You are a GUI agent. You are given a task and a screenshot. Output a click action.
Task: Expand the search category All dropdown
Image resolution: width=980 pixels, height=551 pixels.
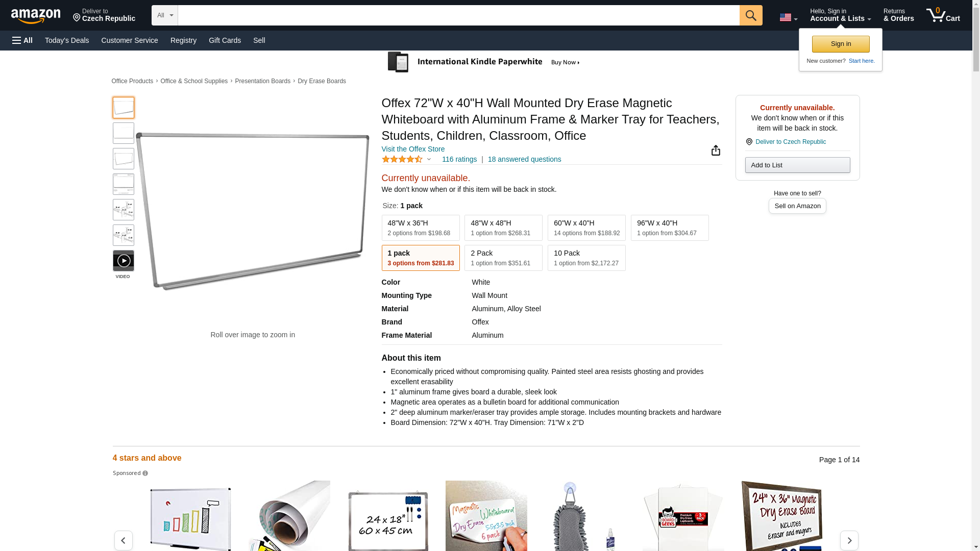(x=164, y=15)
